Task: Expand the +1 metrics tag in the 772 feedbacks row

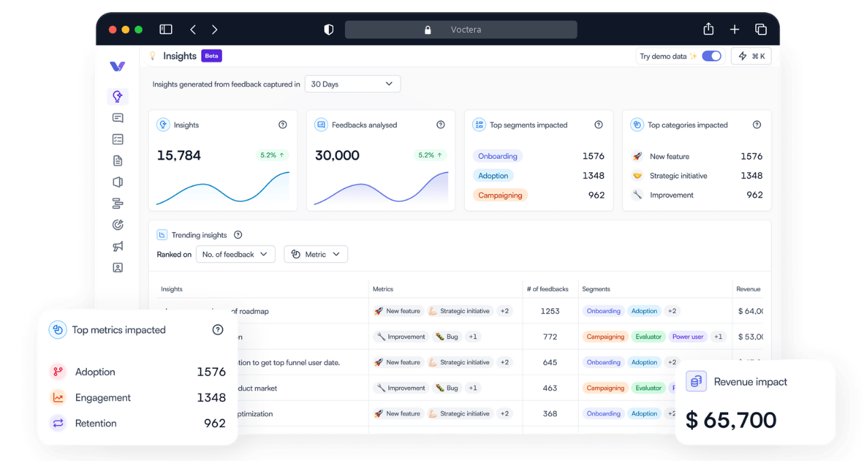Action: (x=473, y=337)
